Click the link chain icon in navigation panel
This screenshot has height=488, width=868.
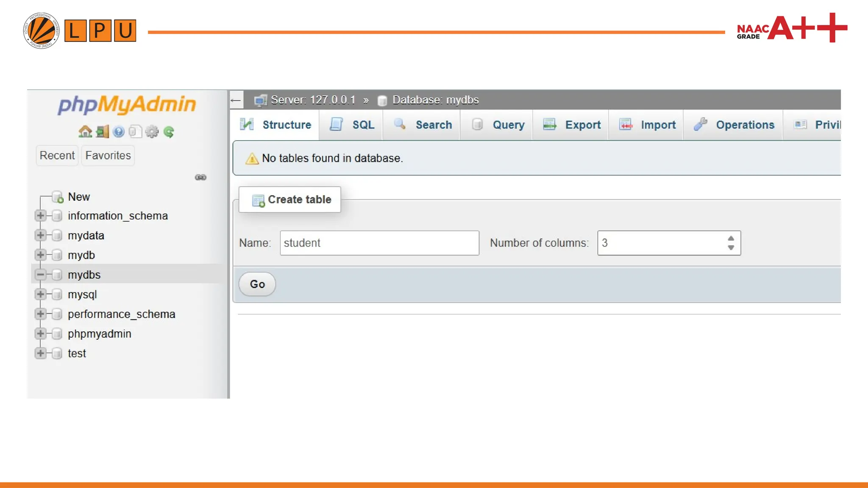200,177
